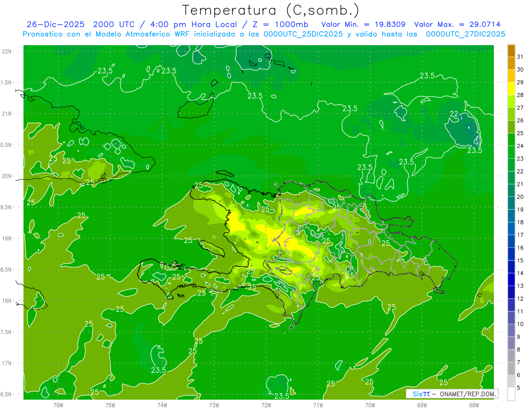Viewport: 532px width, 411px height.
Task: Click the '31' value on the color legend
Action: [x=520, y=57]
